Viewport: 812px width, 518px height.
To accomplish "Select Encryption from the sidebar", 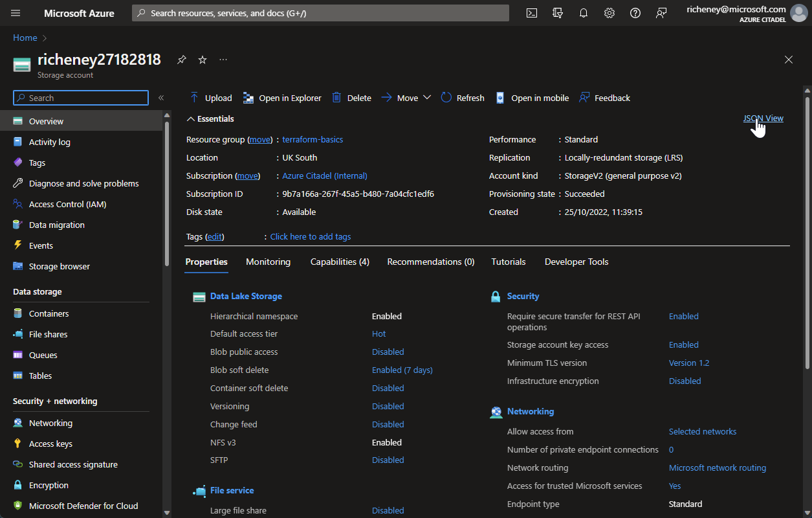I will (48, 484).
